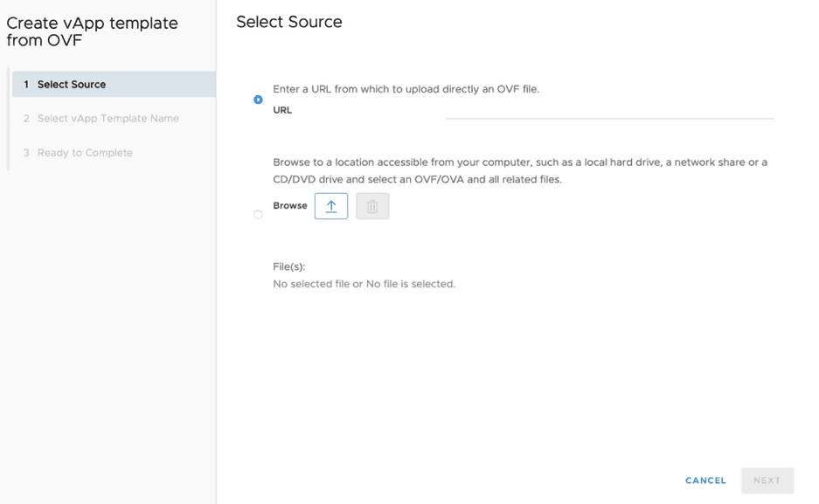Click 'Enter a URL from which to upload' description

point(406,89)
